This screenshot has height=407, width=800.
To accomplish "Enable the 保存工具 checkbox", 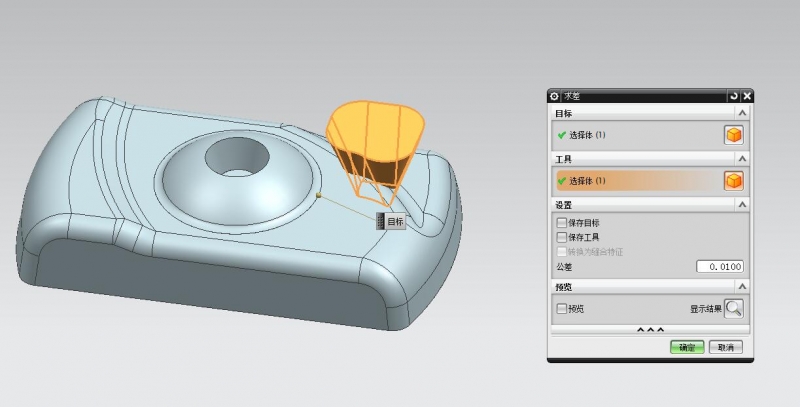I will click(561, 238).
